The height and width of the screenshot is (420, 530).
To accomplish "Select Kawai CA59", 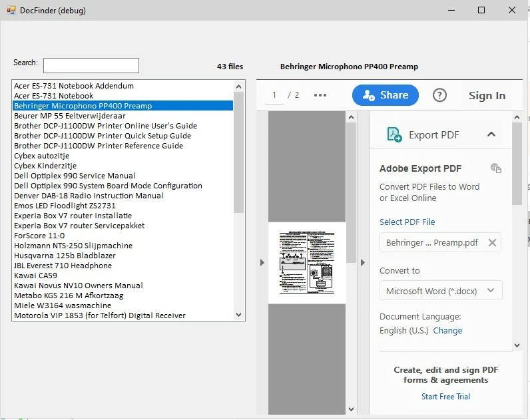I will [x=123, y=276].
